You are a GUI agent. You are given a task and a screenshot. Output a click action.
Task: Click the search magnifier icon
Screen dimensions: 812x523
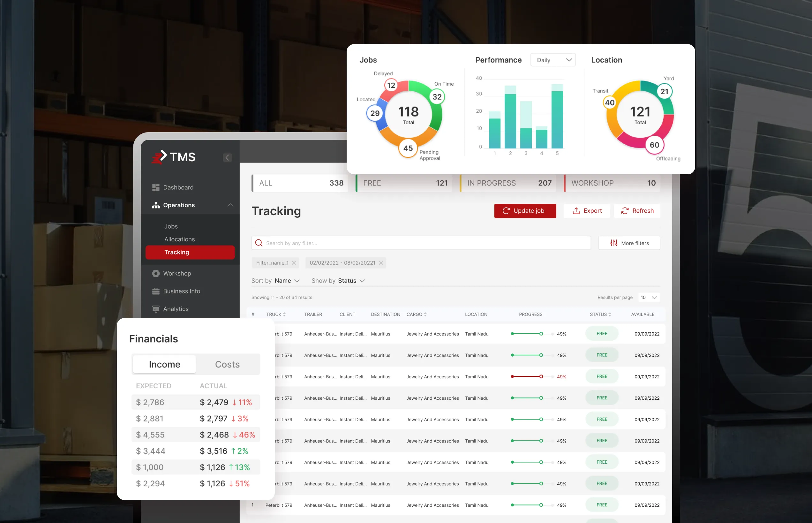(259, 243)
